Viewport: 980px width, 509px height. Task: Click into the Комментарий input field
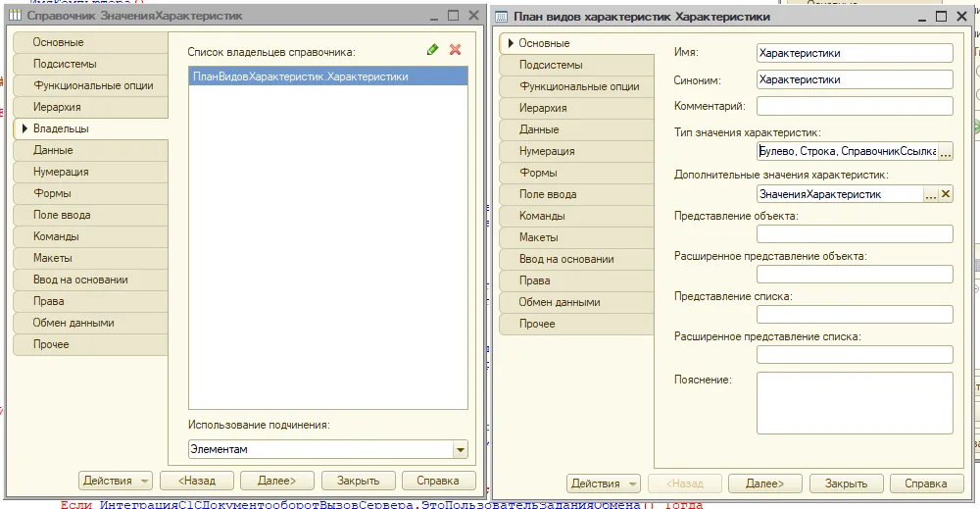tap(855, 106)
